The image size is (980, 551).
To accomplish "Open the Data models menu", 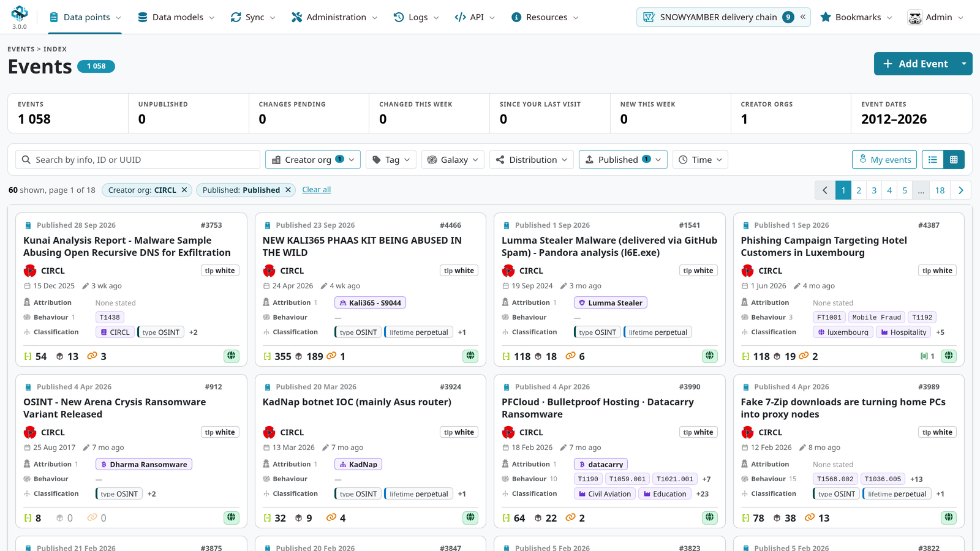I will (x=176, y=17).
